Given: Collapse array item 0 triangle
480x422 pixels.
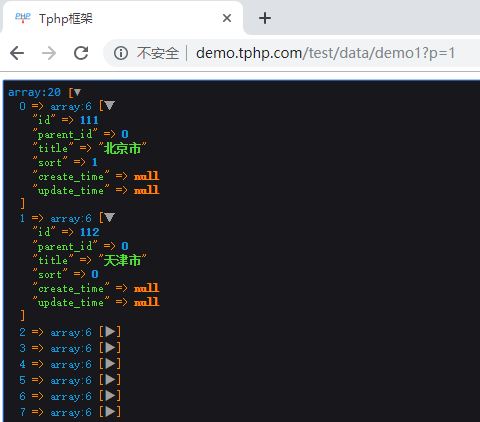Looking at the screenshot, I should click(109, 106).
